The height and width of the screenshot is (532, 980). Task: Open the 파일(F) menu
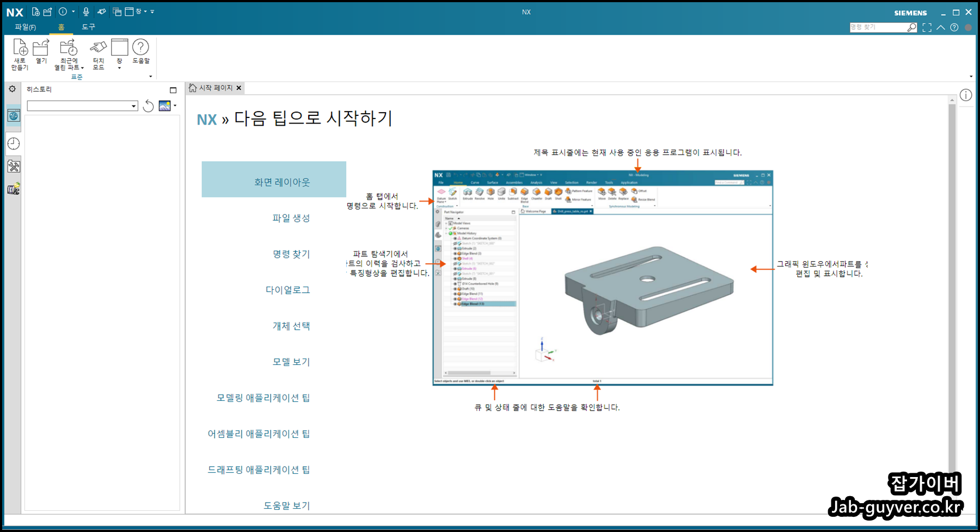(x=26, y=27)
